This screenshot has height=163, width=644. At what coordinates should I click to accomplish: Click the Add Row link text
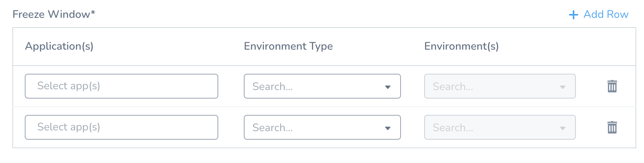[606, 14]
